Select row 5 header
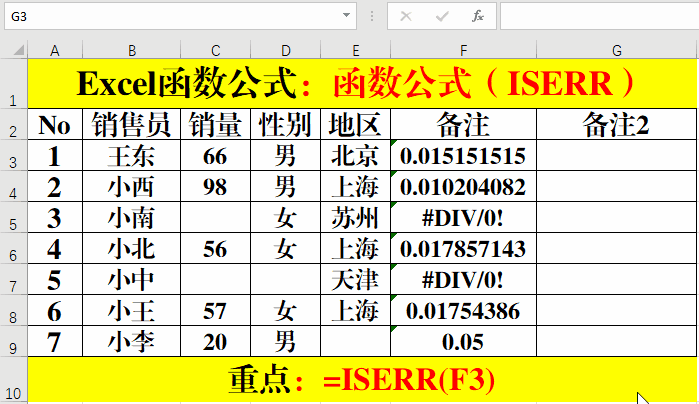The height and width of the screenshot is (404, 699). tap(13, 217)
